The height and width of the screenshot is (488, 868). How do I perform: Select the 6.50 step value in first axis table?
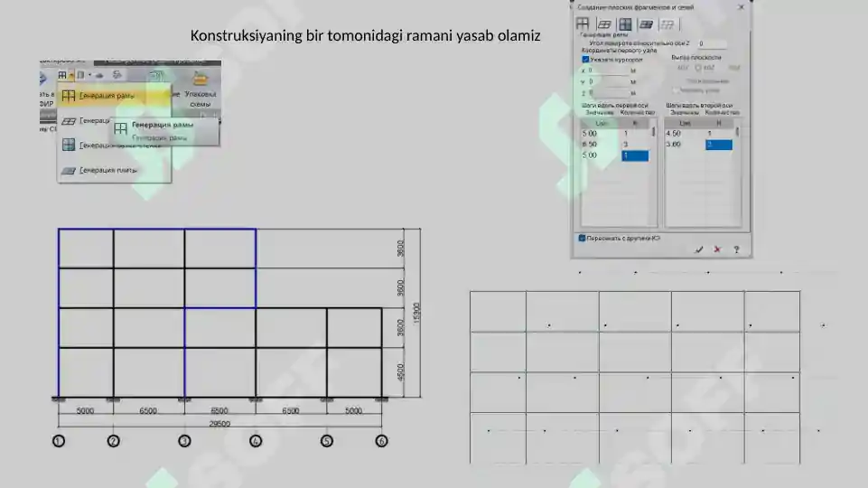pos(590,144)
